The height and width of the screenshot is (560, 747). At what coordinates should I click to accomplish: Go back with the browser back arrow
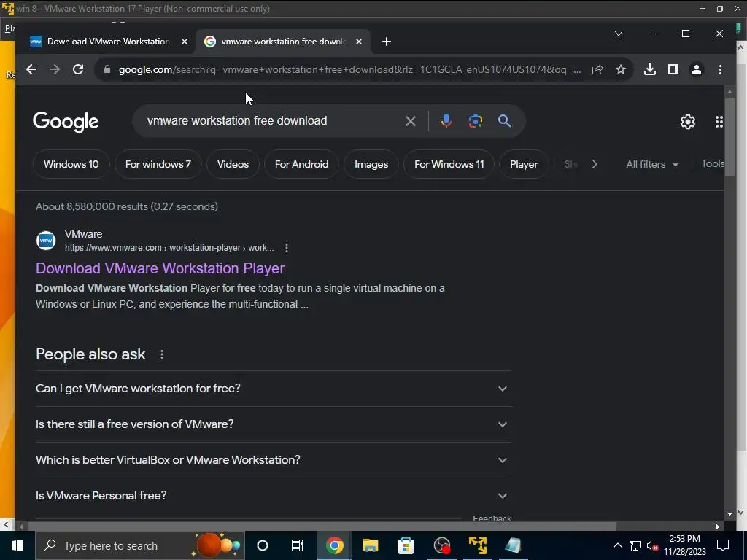31,69
